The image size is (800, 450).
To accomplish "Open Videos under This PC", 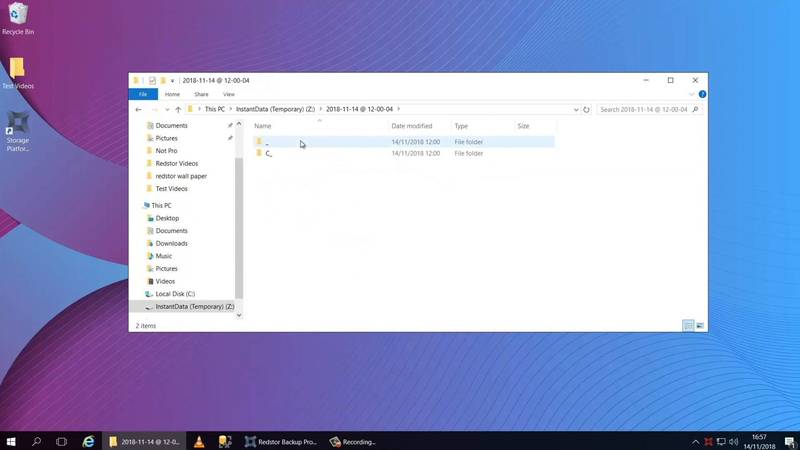I will click(165, 282).
